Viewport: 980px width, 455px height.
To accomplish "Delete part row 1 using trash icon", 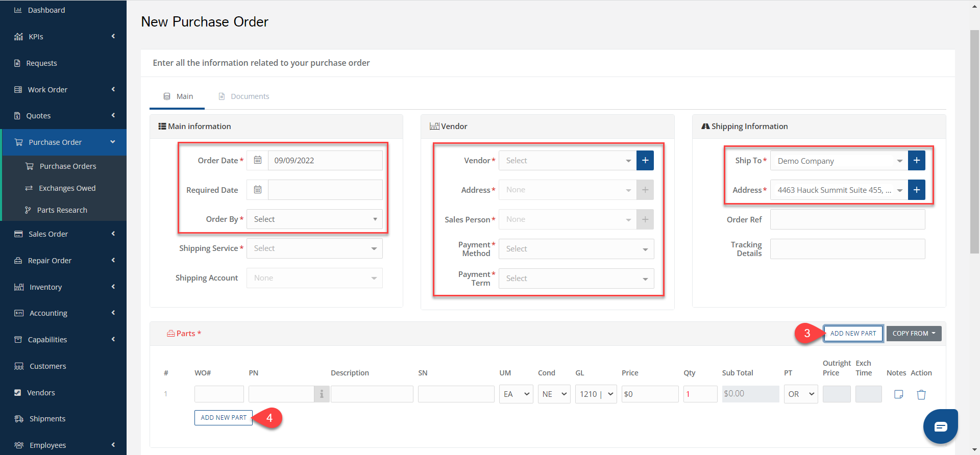I will pos(921,394).
